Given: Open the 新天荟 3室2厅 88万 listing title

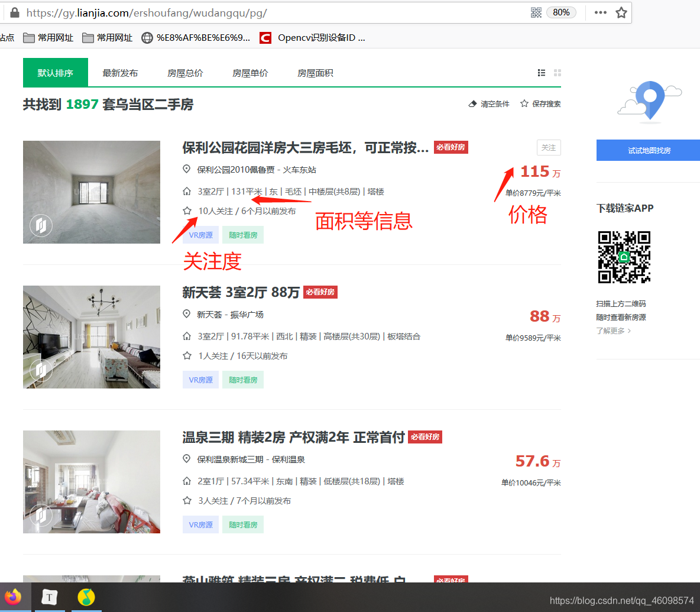Looking at the screenshot, I should point(241,292).
